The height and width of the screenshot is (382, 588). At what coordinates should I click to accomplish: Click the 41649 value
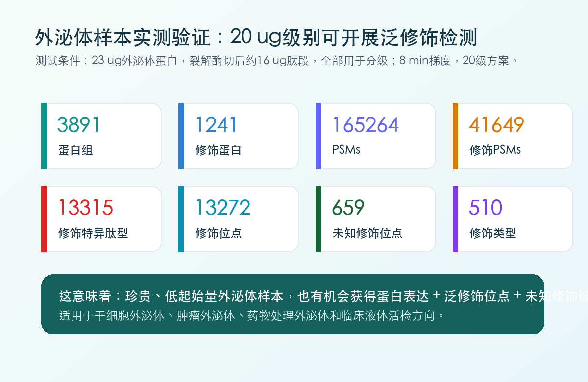[x=496, y=125]
